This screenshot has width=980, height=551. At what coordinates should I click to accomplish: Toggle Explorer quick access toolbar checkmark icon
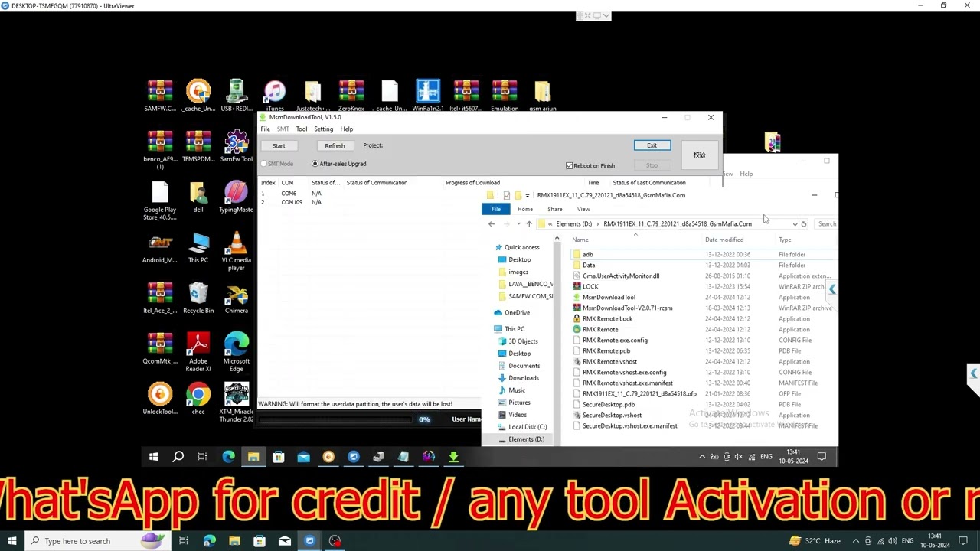point(506,195)
